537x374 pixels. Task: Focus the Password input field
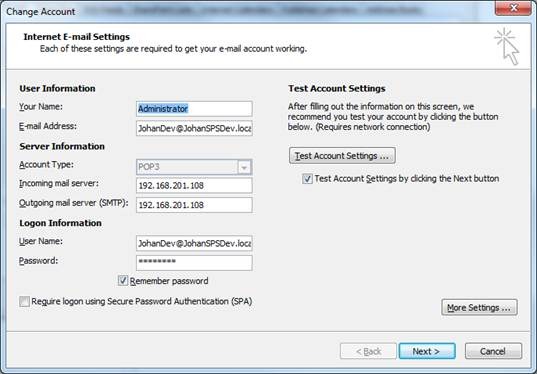point(194,263)
